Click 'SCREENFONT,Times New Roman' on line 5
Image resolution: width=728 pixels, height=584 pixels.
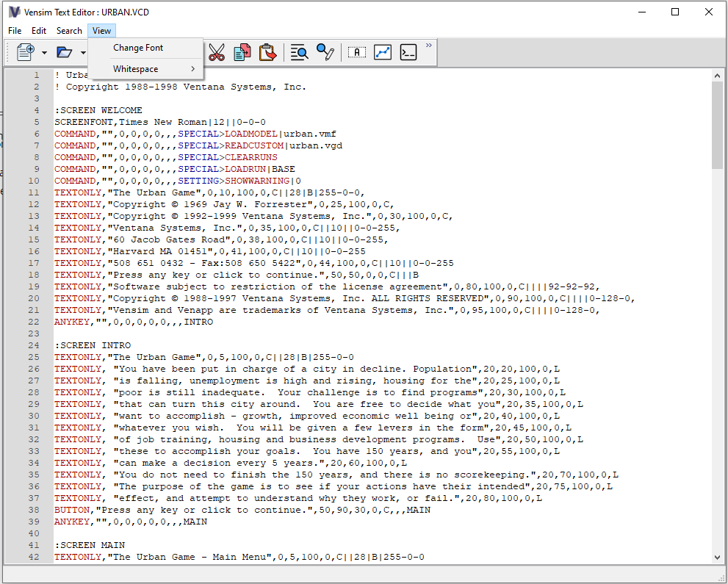[x=131, y=122]
